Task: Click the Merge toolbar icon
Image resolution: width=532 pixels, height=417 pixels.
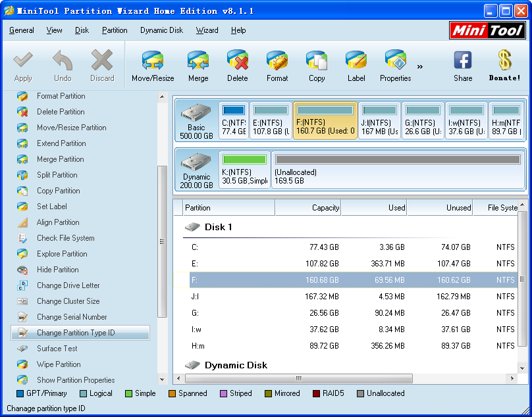Action: click(198, 65)
